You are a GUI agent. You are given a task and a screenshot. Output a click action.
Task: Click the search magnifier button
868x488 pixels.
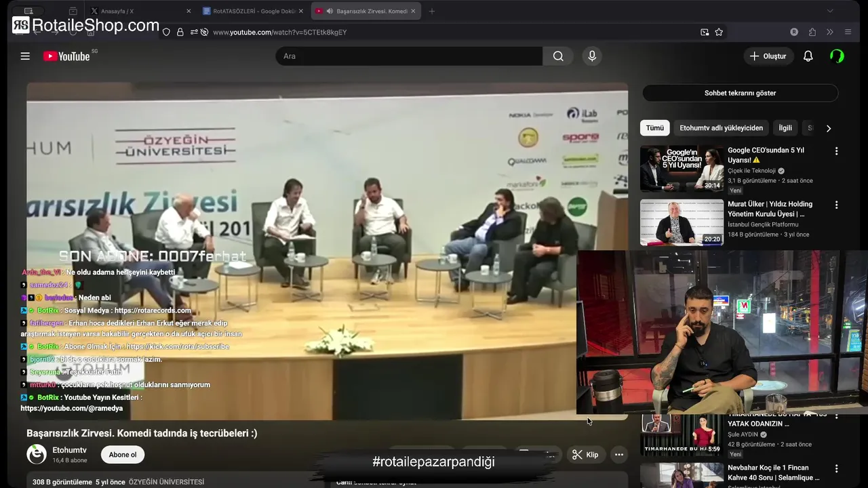[x=558, y=56]
